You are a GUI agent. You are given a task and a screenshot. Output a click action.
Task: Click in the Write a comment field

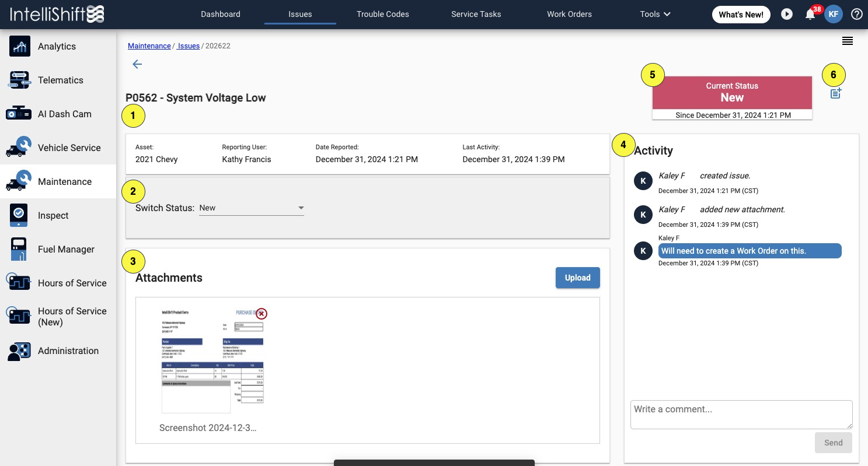[741, 415]
